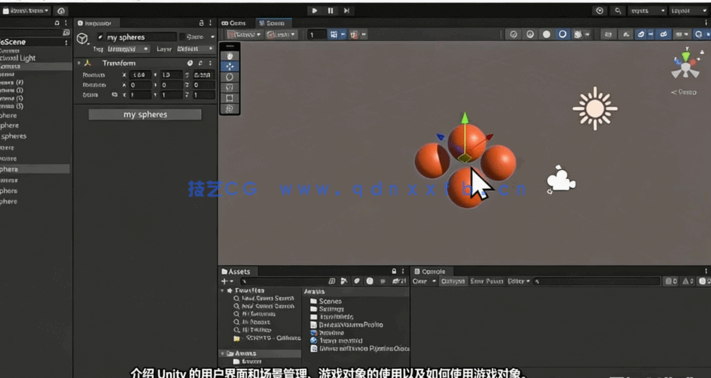Edit the 'my spheres' name field in Inspector

click(x=141, y=37)
